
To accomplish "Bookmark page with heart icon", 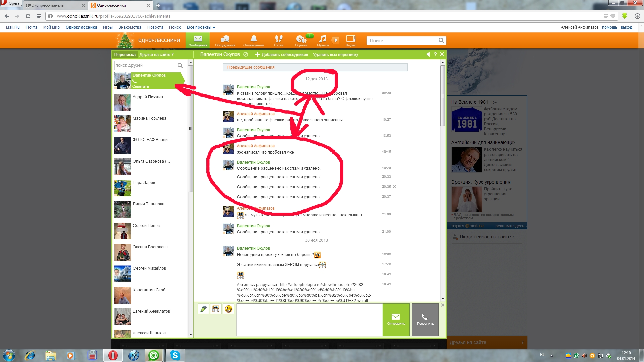I will tap(613, 16).
